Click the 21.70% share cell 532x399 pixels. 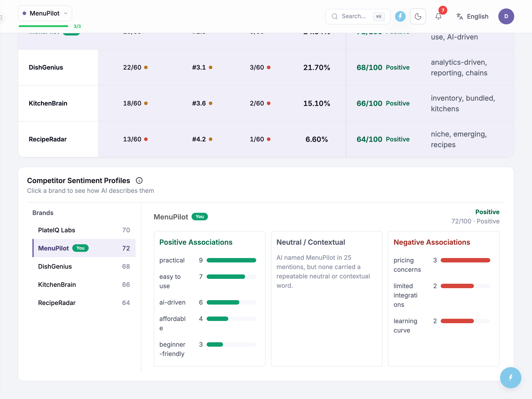[x=317, y=67]
